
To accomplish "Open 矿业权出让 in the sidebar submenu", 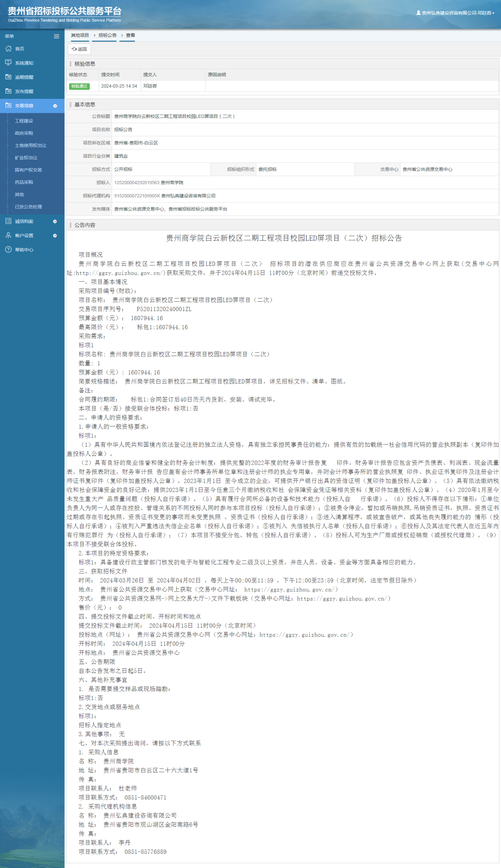I will (26, 158).
